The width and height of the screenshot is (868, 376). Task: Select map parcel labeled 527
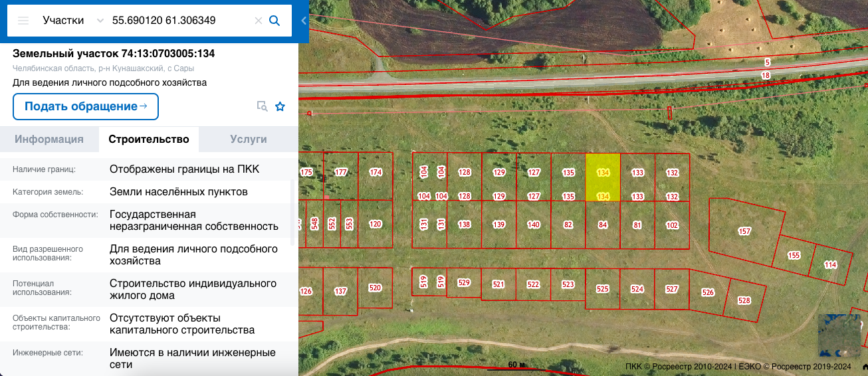[672, 289]
